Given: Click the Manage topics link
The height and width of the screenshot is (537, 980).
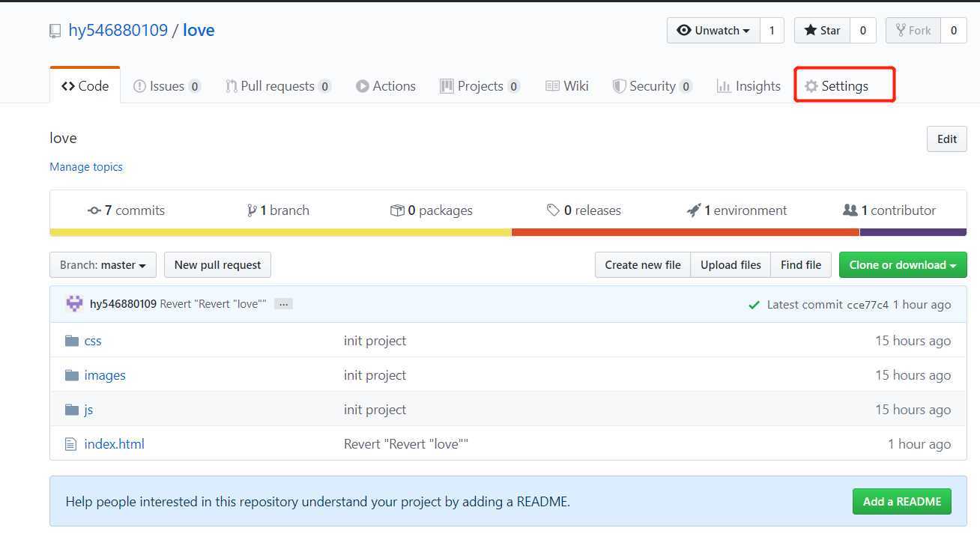Looking at the screenshot, I should coord(86,167).
